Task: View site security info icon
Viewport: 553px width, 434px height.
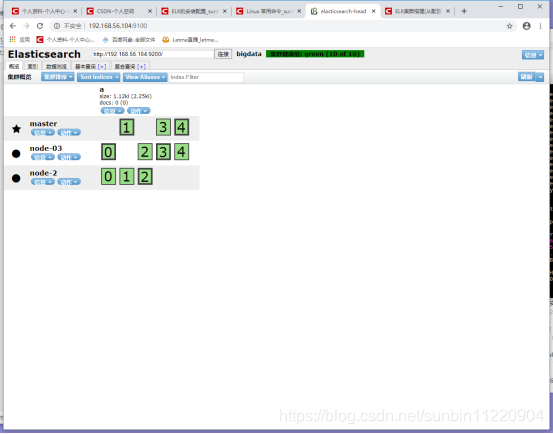Action: click(x=57, y=26)
